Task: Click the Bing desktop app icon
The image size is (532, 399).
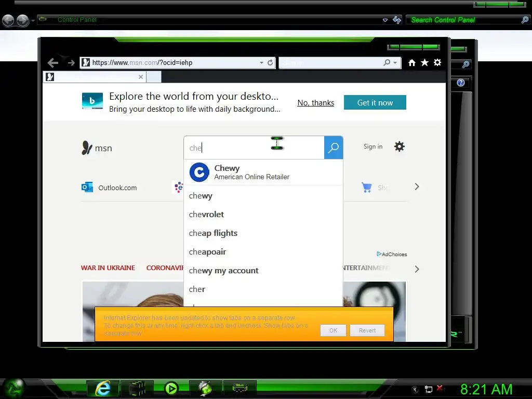Action: 92,101
